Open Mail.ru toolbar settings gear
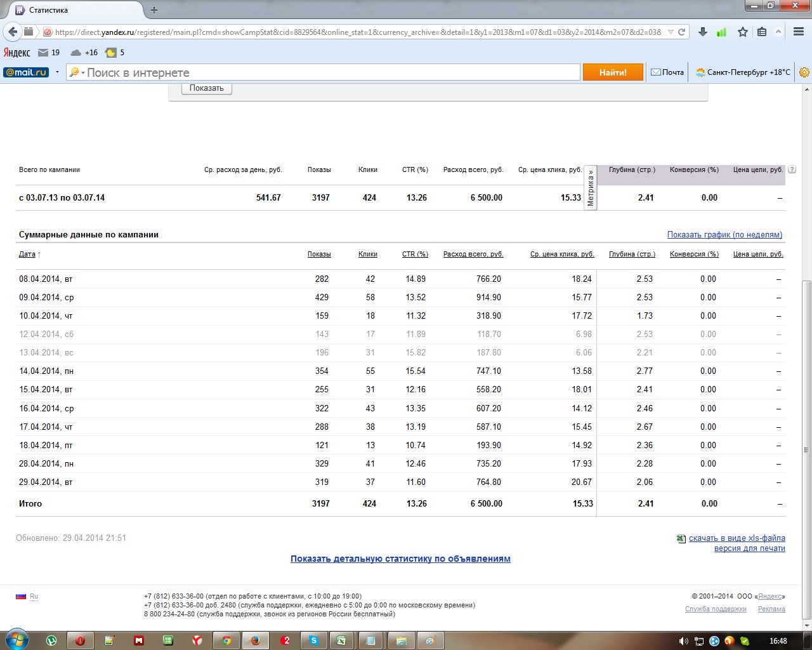The width and height of the screenshot is (812, 650). tap(804, 72)
